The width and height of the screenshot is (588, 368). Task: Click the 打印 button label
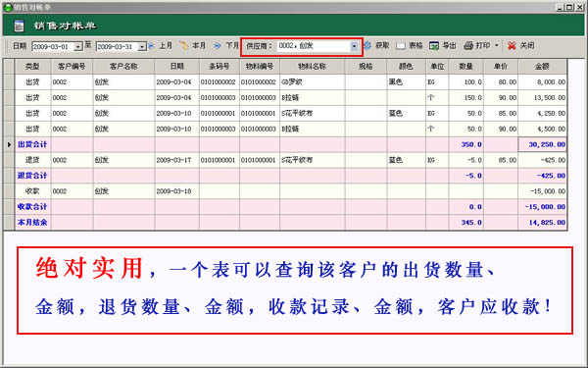(483, 46)
